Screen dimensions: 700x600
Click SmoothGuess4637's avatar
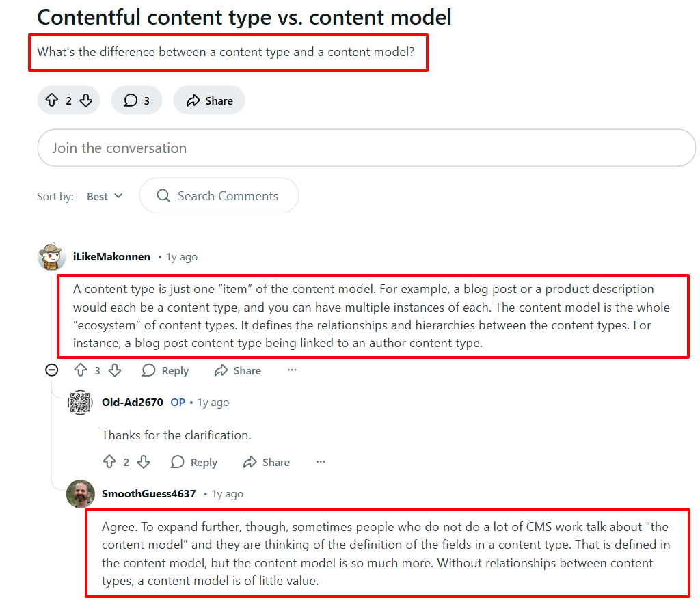(80, 494)
